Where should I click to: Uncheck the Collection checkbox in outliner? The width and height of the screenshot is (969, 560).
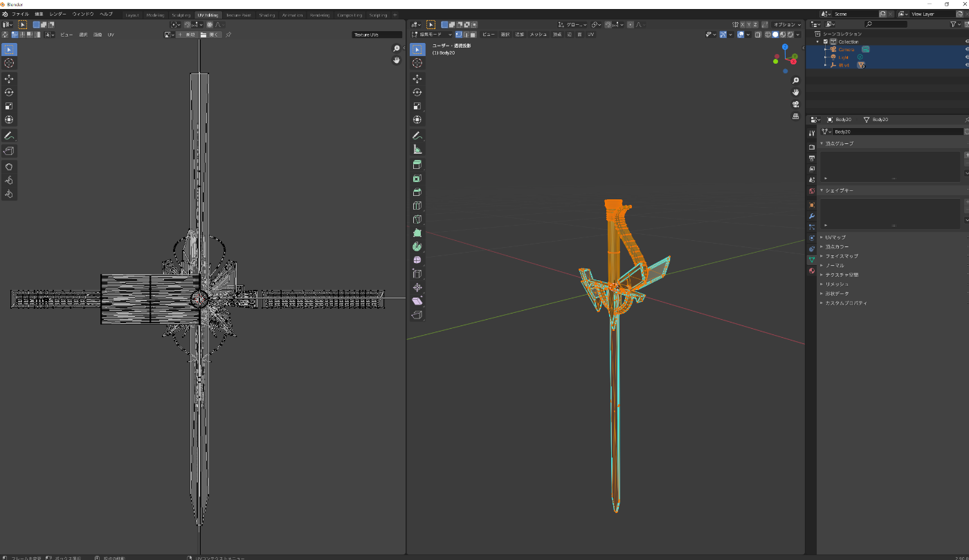pos(826,42)
